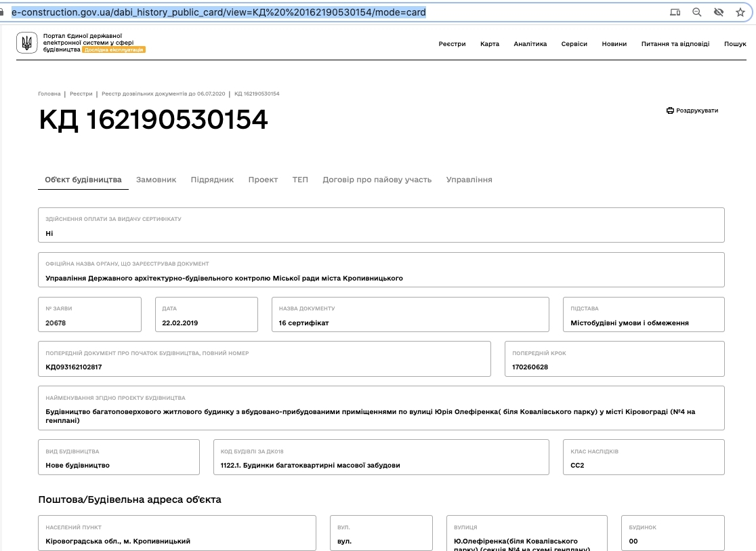This screenshot has width=756, height=551.
Task: Click the portal title text beside the logo
Action: pos(89,42)
